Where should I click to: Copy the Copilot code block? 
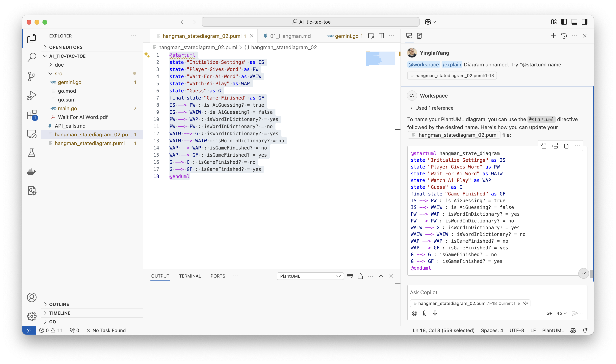566,146
